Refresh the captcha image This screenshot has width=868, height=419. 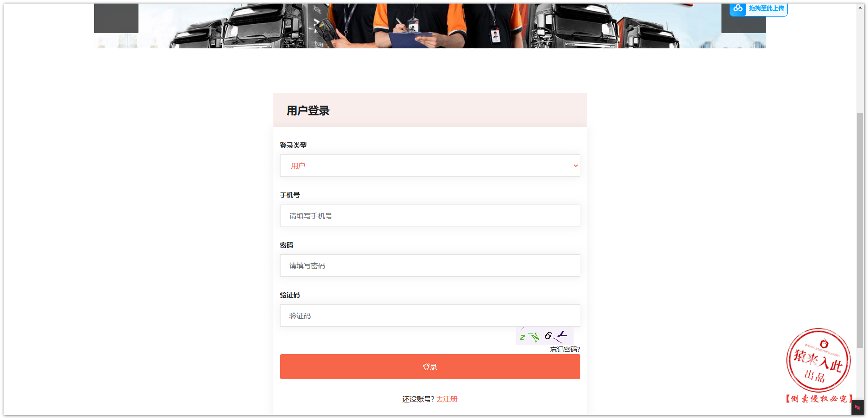click(x=544, y=336)
